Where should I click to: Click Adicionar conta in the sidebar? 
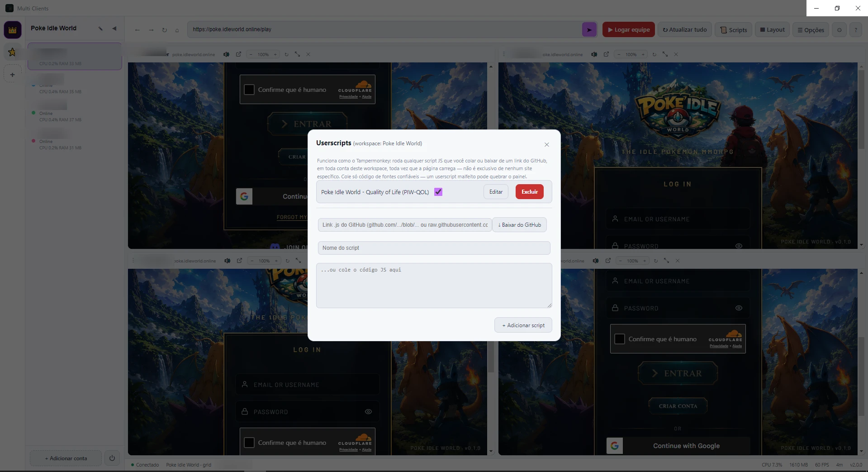[x=66, y=458]
